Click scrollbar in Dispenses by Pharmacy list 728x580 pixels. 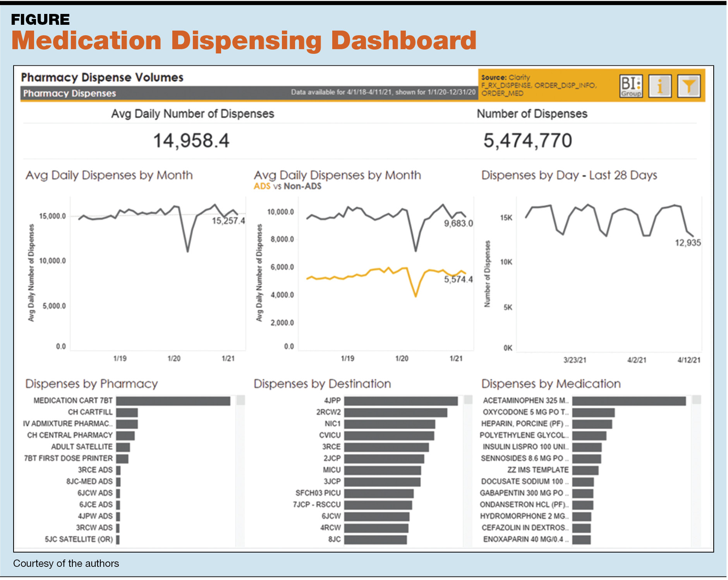240,400
